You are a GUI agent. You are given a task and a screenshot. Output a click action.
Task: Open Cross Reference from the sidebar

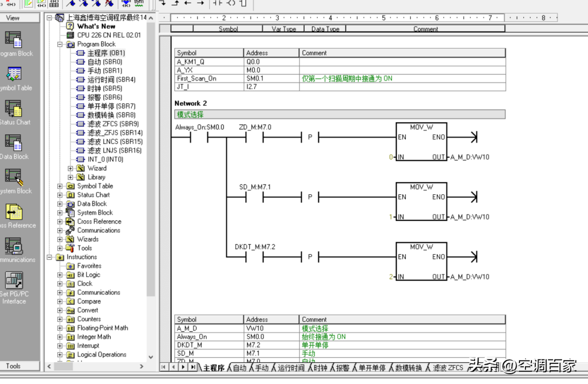pyautogui.click(x=13, y=212)
